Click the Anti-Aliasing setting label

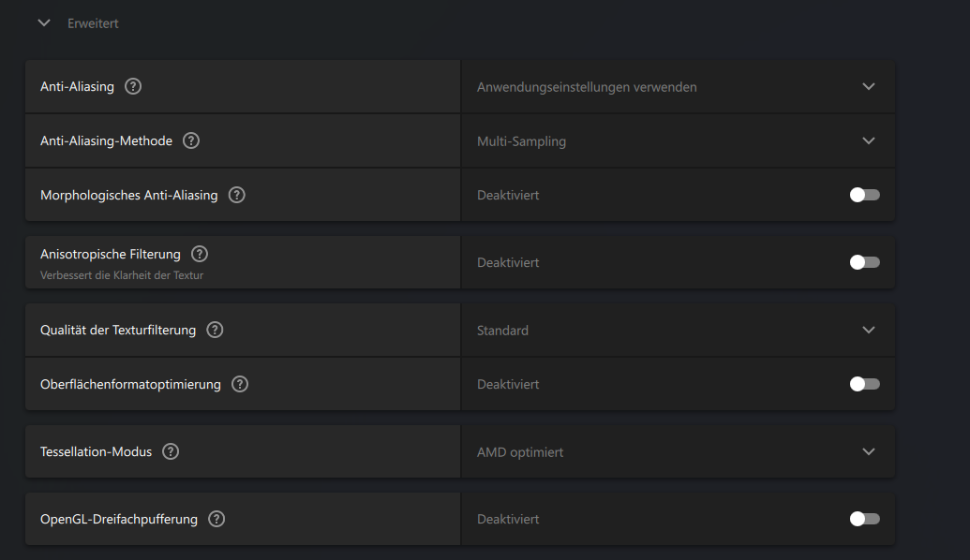click(x=77, y=86)
